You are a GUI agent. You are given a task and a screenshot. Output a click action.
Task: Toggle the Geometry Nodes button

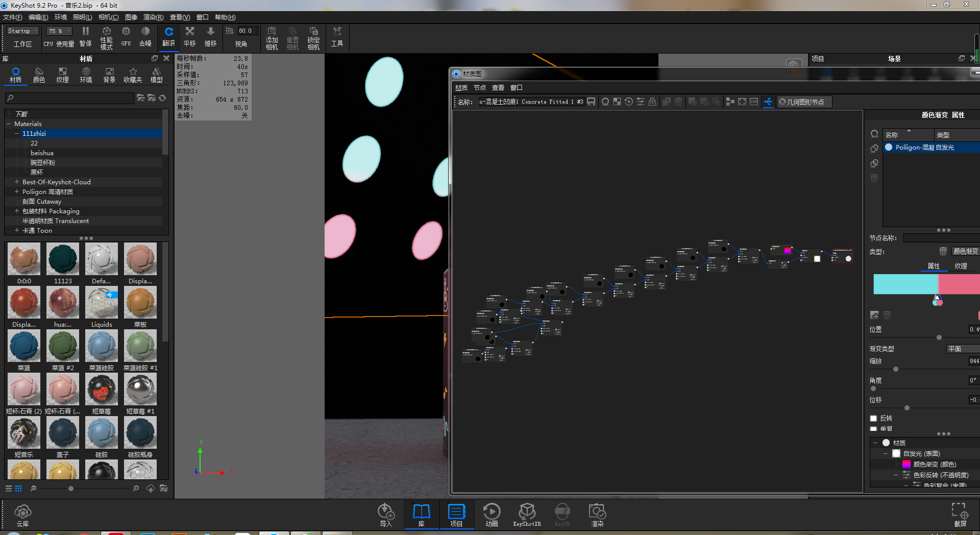tap(804, 102)
